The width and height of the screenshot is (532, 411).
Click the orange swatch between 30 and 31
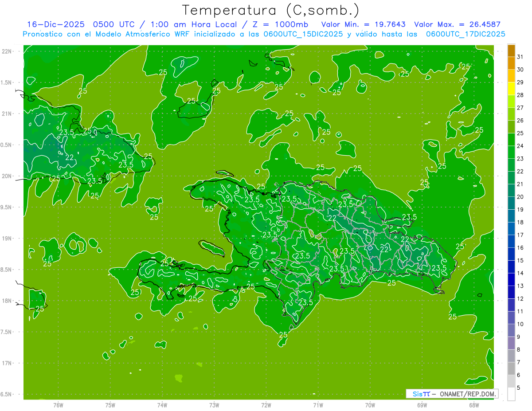click(x=511, y=63)
